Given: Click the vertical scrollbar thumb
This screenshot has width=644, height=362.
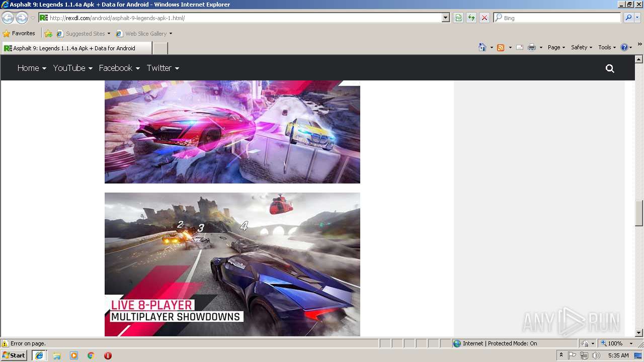Looking at the screenshot, I should tap(639, 213).
